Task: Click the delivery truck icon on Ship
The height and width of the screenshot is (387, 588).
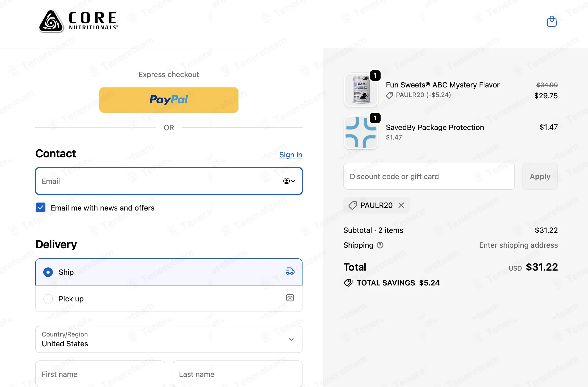Action: (290, 271)
